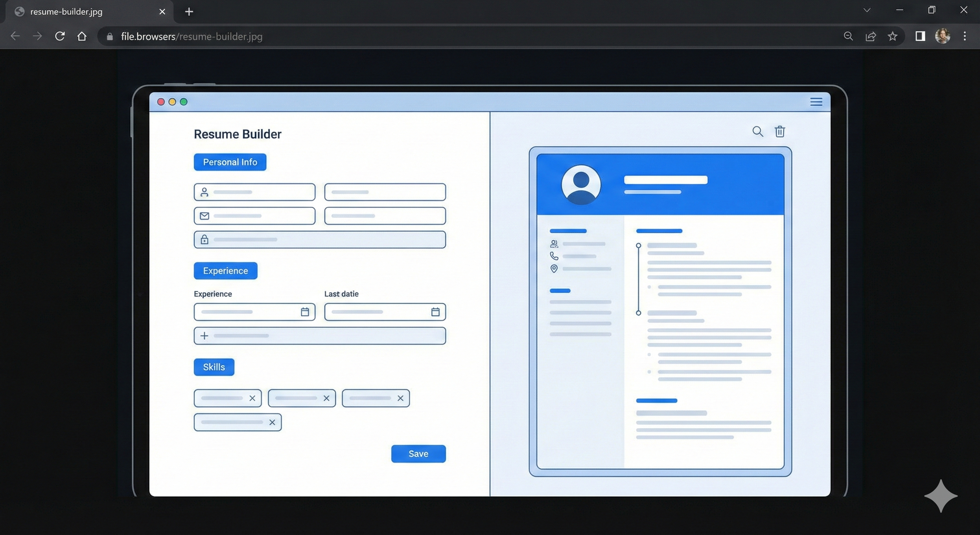Click the lock icon in the password field
The width and height of the screenshot is (980, 535).
point(204,240)
